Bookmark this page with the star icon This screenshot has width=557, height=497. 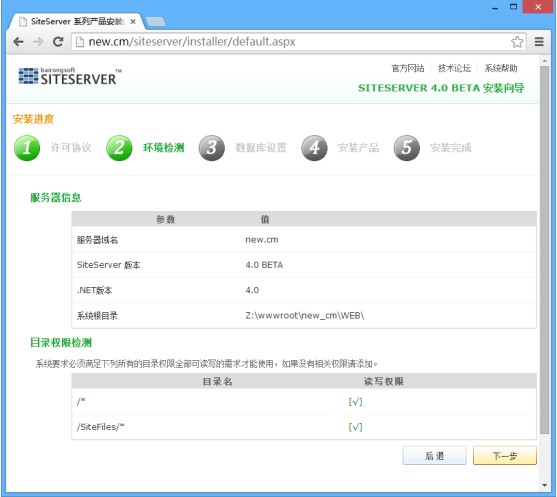517,42
